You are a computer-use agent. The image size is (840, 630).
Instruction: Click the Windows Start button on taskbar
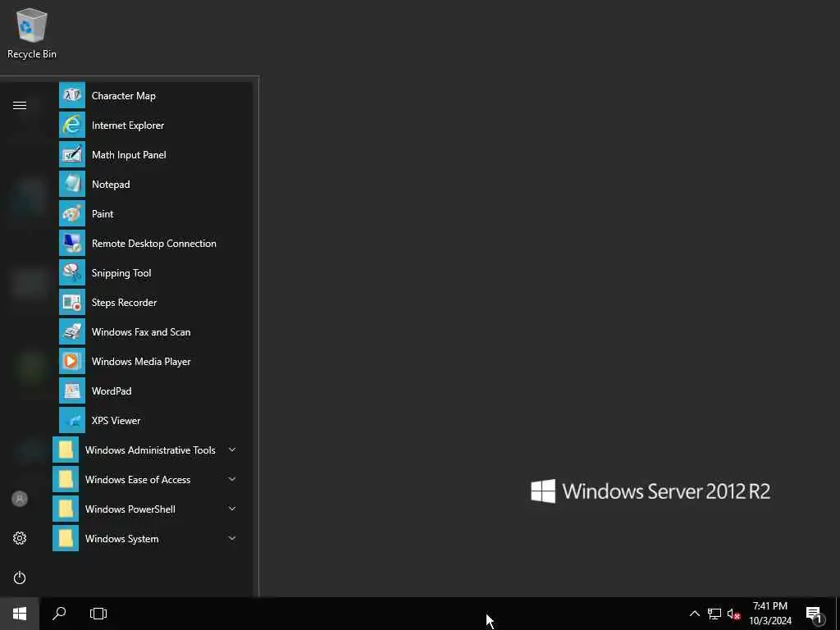pos(20,614)
